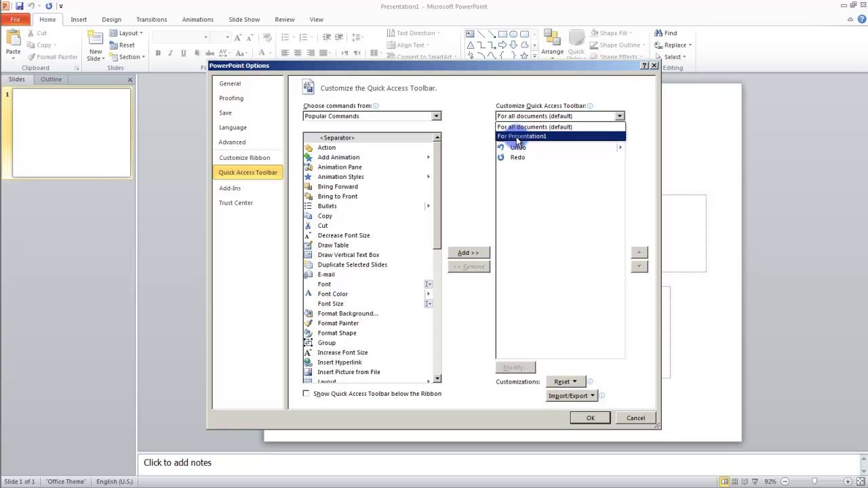Select the Bullets command row
This screenshot has width=868, height=488.
click(368, 206)
